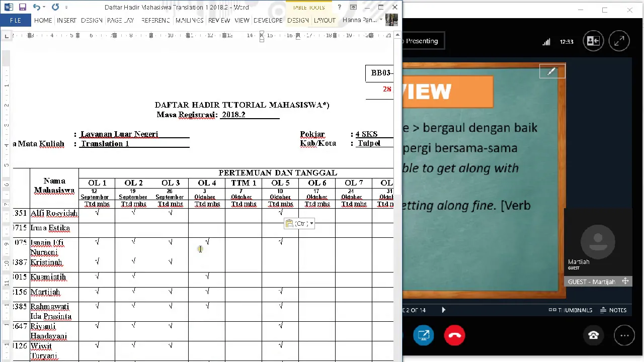Viewport: 644px width, 362px height.
Task: Click the Undo arrow in Word's quick access toolbar
Action: tap(36, 7)
